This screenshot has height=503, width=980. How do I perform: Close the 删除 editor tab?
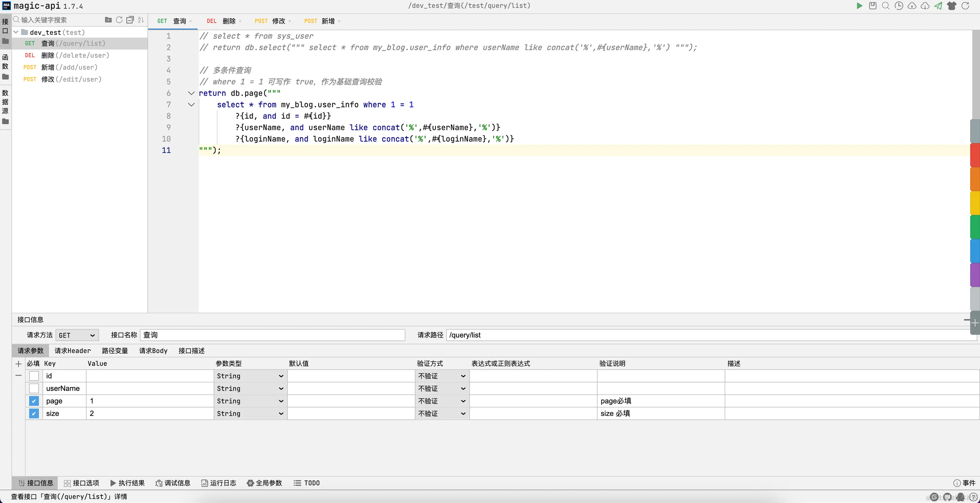240,21
